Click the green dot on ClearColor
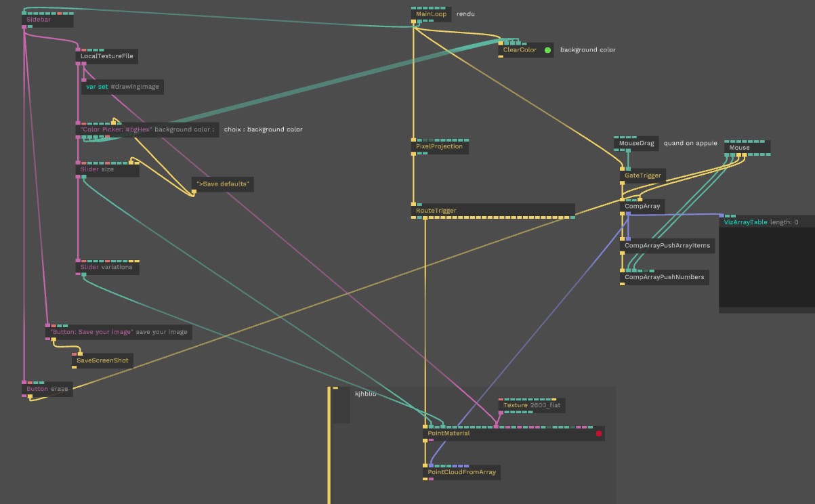 tap(547, 50)
